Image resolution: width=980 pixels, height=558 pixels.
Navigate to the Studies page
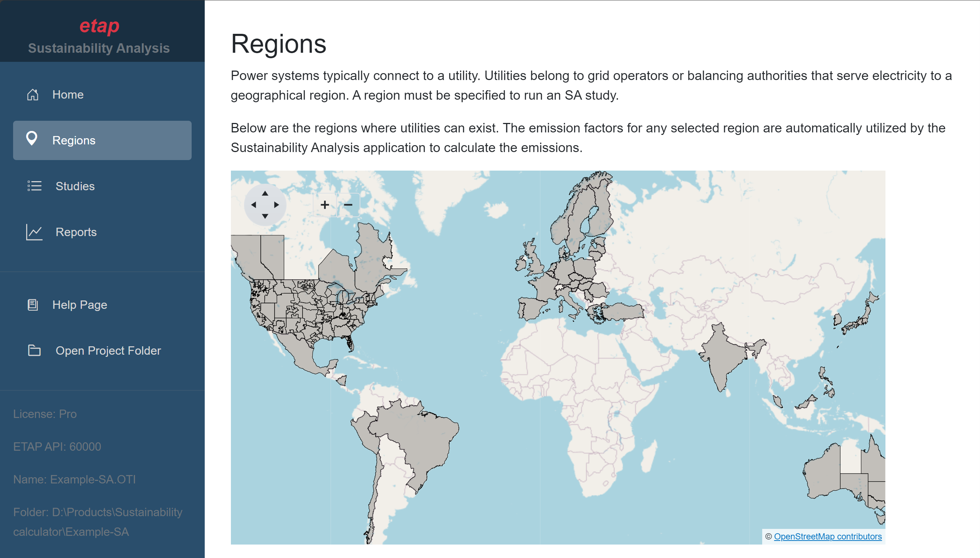click(75, 186)
